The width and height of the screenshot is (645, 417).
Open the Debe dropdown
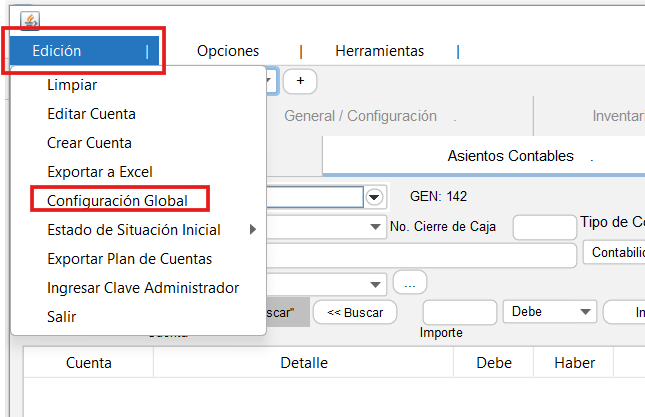[550, 312]
